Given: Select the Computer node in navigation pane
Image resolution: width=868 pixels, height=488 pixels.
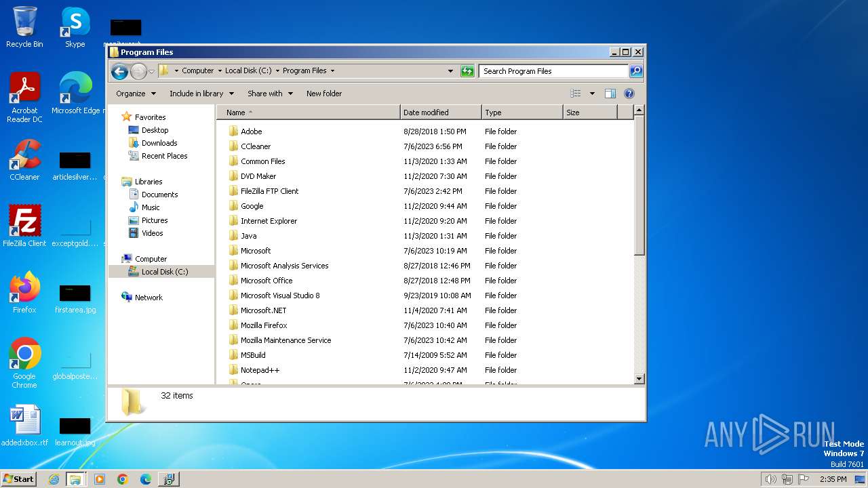Looking at the screenshot, I should click(151, 259).
